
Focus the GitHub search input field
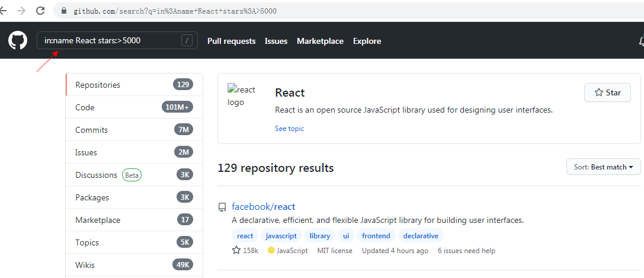click(117, 41)
